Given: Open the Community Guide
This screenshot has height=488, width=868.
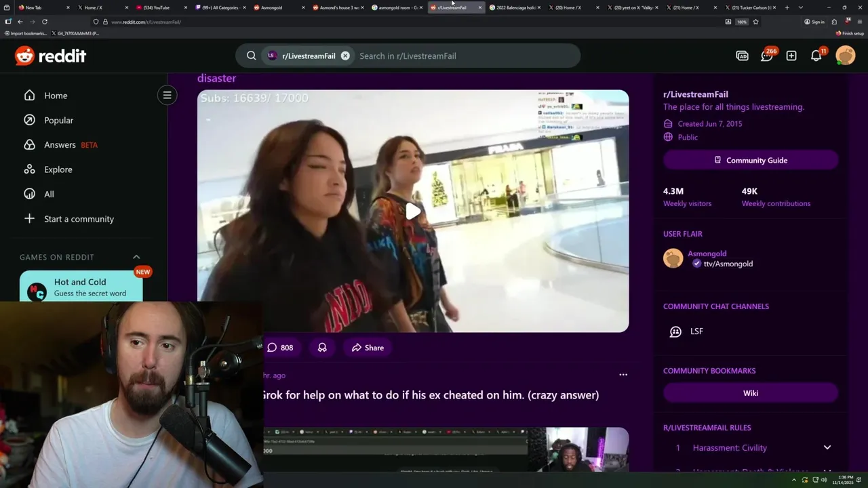Looking at the screenshot, I should click(751, 160).
